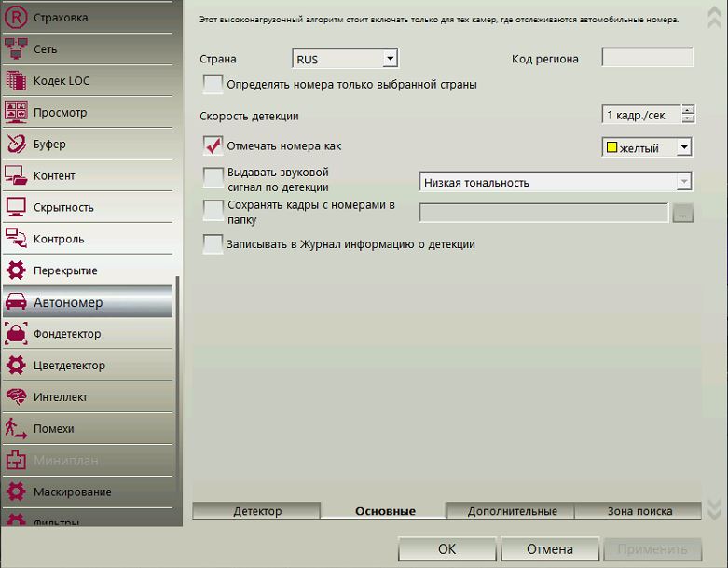Open the Дополнительные tab
728x568 pixels.
coord(512,511)
